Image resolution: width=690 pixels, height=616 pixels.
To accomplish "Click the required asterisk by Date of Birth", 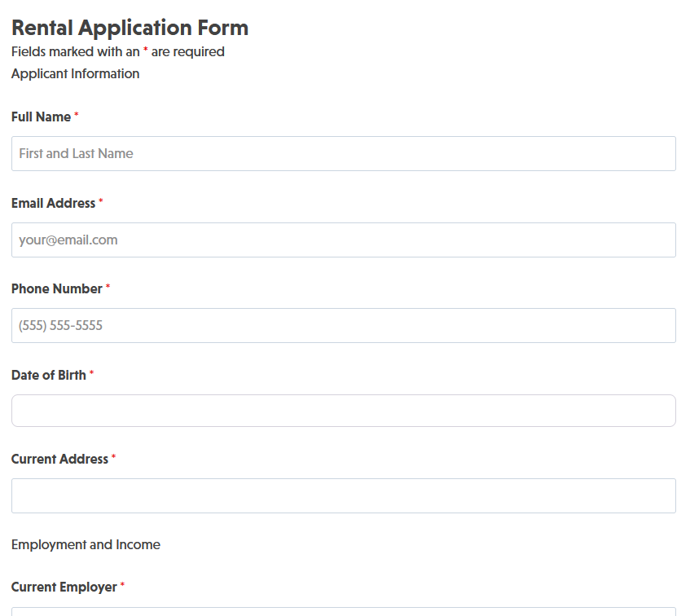I will tap(92, 375).
